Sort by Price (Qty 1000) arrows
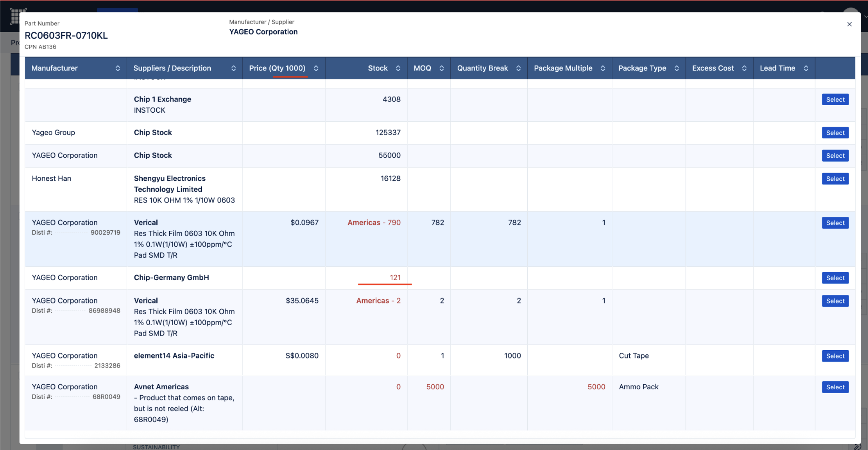The image size is (868, 450). coord(316,68)
